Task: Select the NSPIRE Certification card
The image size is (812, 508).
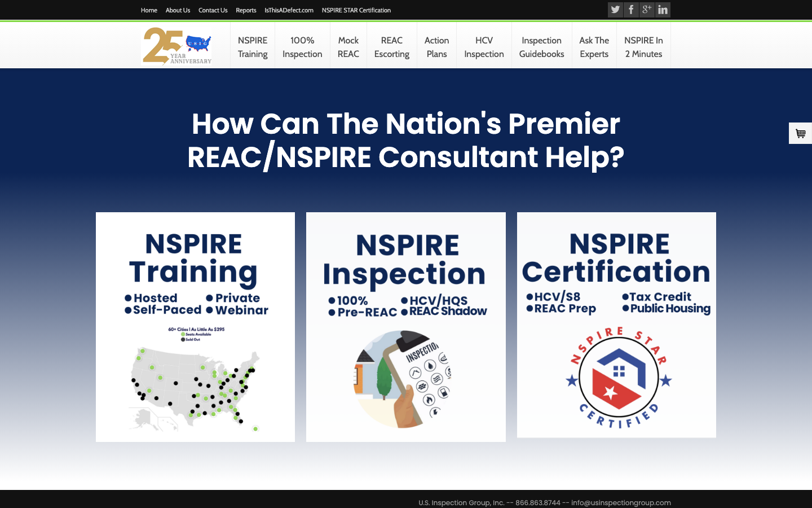Action: 616,325
